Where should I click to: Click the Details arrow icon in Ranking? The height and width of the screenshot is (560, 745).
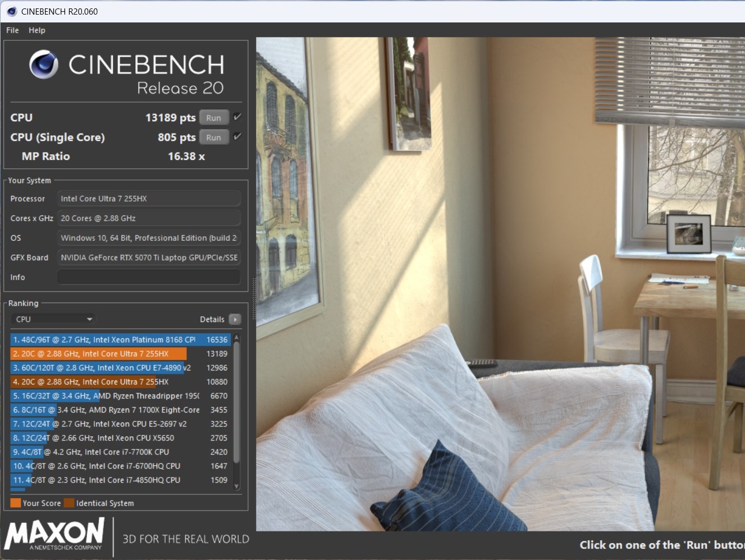click(x=235, y=319)
